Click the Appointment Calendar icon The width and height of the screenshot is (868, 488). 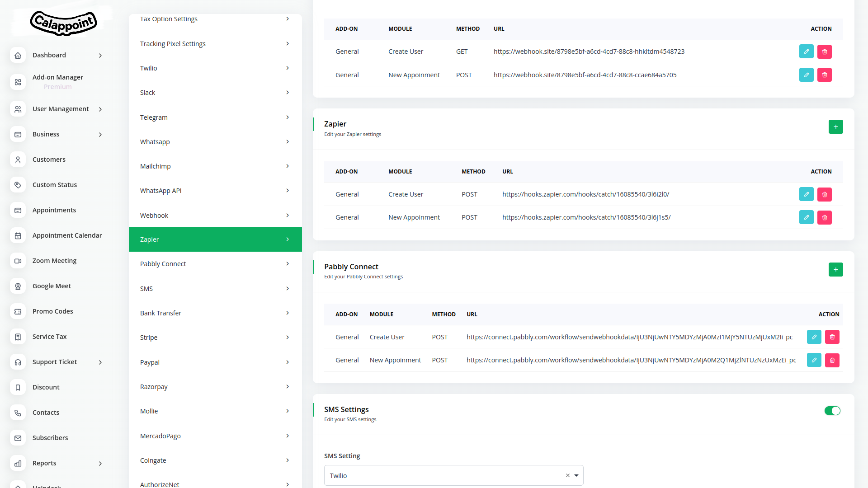coord(18,235)
